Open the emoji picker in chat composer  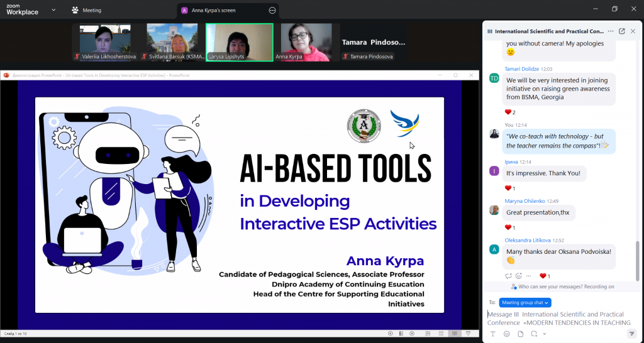(x=506, y=334)
